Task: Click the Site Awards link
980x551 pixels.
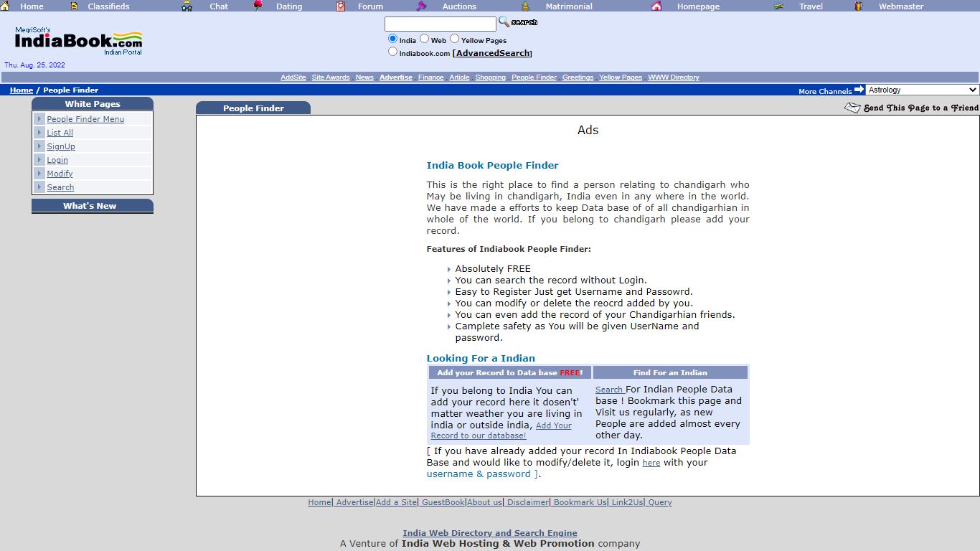Action: tap(331, 77)
